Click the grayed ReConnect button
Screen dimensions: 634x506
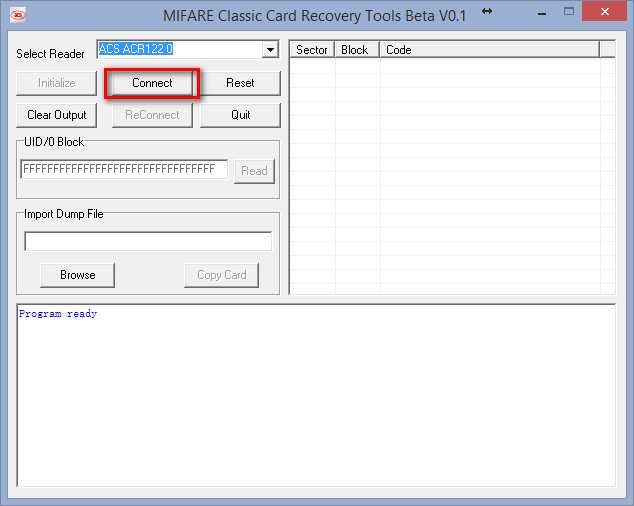coord(152,115)
